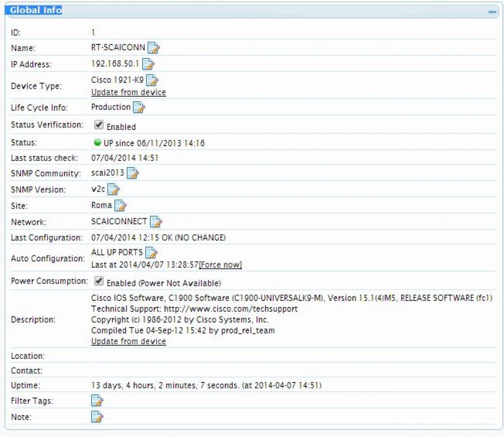
Task: Click last status check 07/04/2014 14:51
Action: coord(124,158)
